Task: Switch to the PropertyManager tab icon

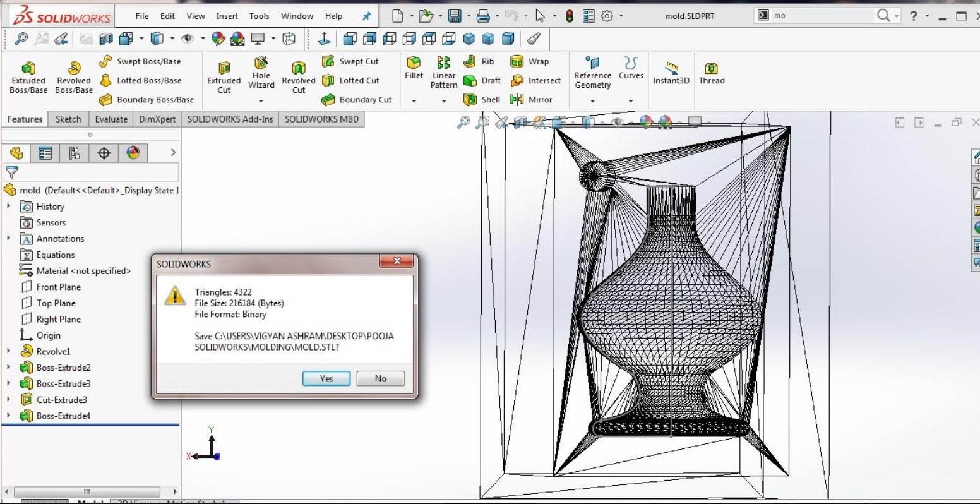Action: coord(45,153)
